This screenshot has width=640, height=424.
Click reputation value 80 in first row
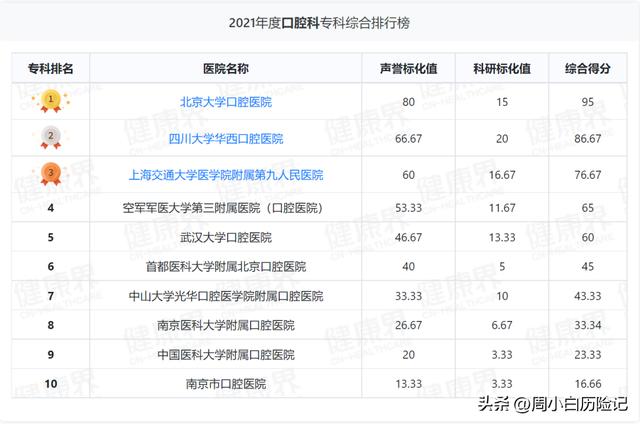tap(409, 102)
